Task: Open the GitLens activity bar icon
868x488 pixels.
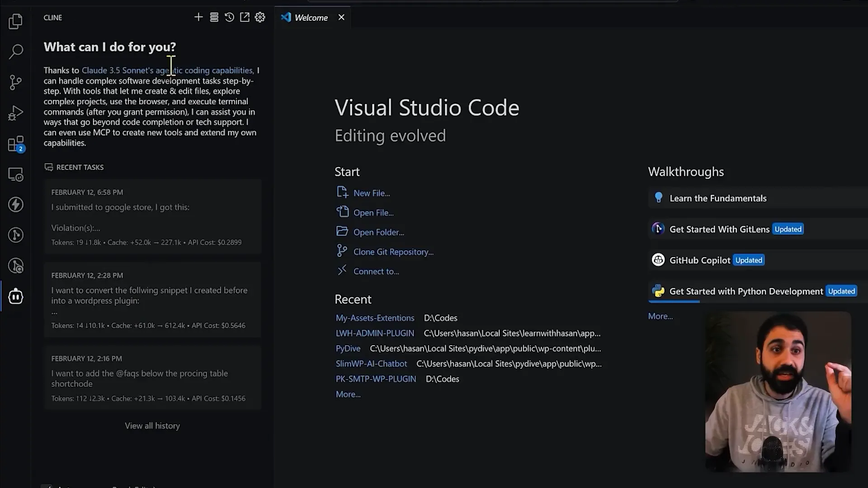Action: click(x=15, y=235)
